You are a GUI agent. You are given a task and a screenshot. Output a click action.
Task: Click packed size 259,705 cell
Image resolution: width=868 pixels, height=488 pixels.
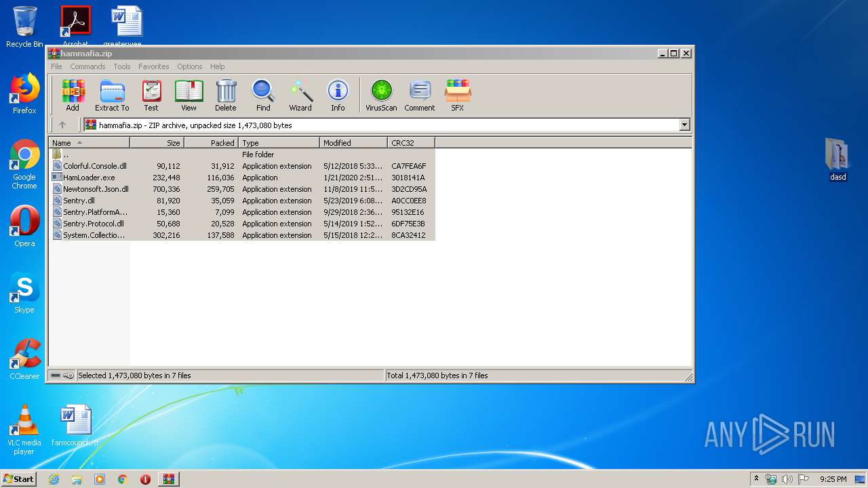[x=220, y=189]
